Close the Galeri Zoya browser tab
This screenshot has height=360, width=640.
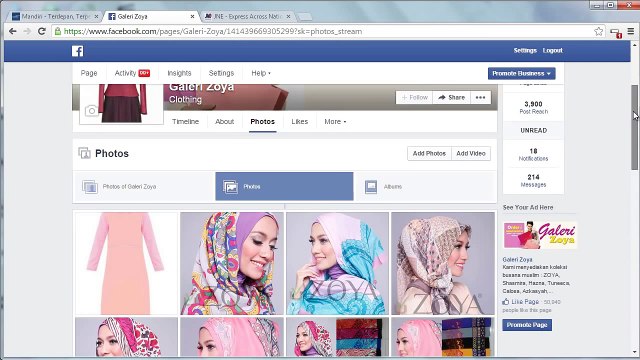[192, 17]
